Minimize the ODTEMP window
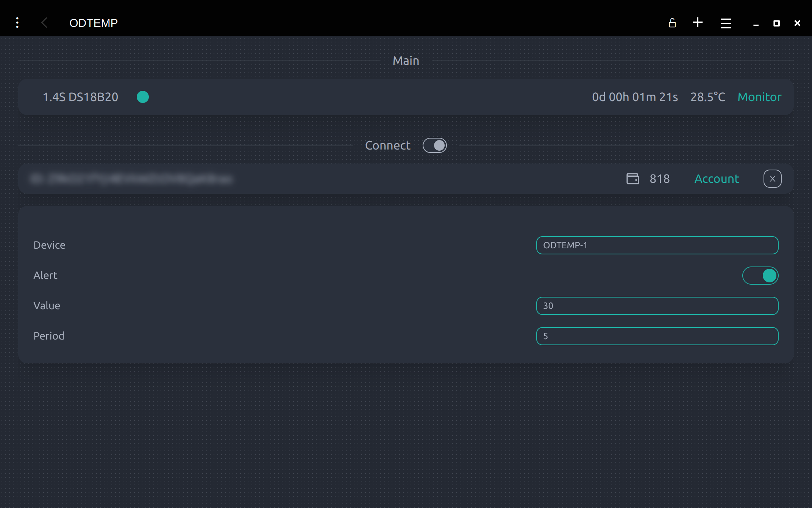 pyautogui.click(x=756, y=25)
